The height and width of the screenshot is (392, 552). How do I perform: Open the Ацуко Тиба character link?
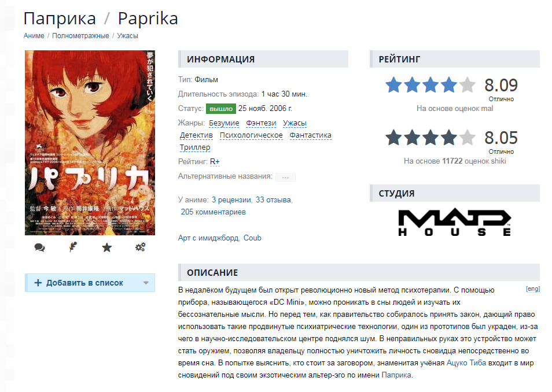coord(466,363)
